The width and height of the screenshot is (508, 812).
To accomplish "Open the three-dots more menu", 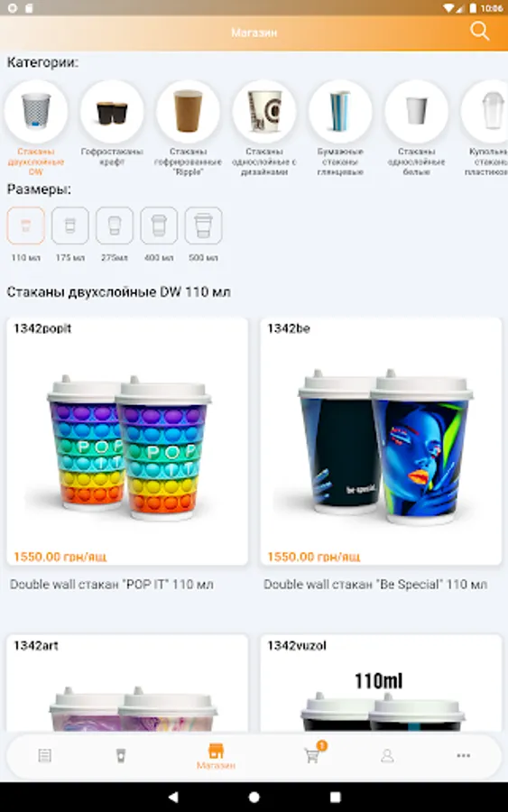I will (x=464, y=755).
